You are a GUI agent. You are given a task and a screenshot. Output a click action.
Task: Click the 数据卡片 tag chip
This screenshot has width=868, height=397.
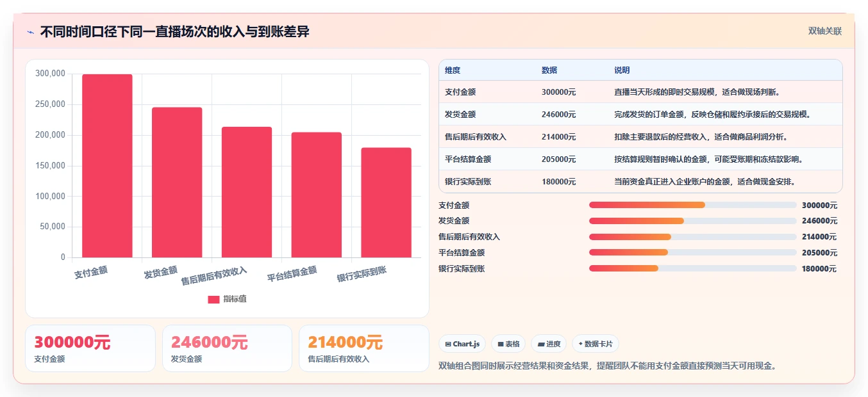[596, 344]
